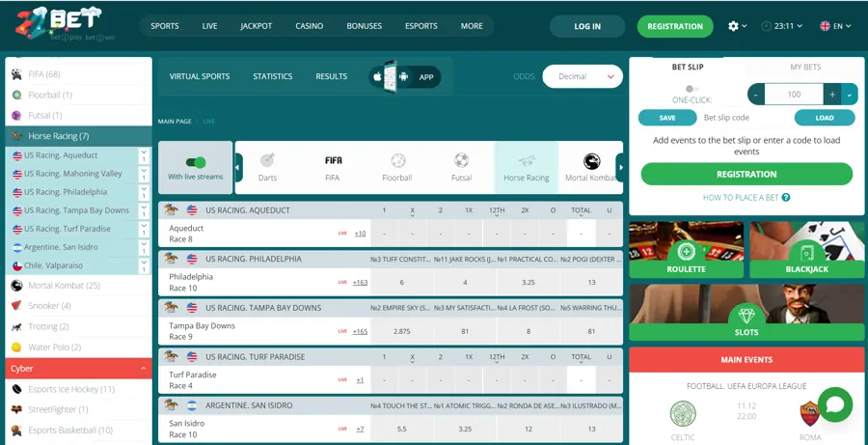The height and width of the screenshot is (445, 868).
Task: Open the Blackjack game tile
Action: (806, 250)
